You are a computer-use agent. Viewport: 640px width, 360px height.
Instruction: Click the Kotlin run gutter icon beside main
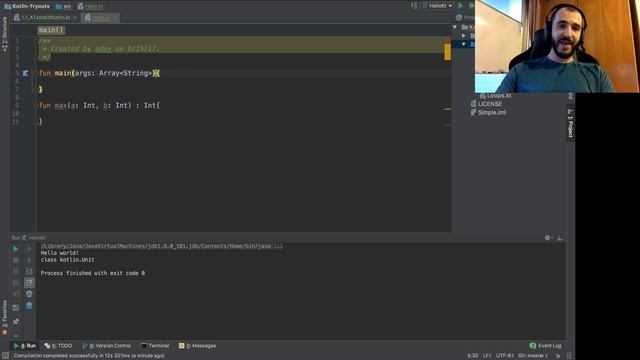point(25,73)
